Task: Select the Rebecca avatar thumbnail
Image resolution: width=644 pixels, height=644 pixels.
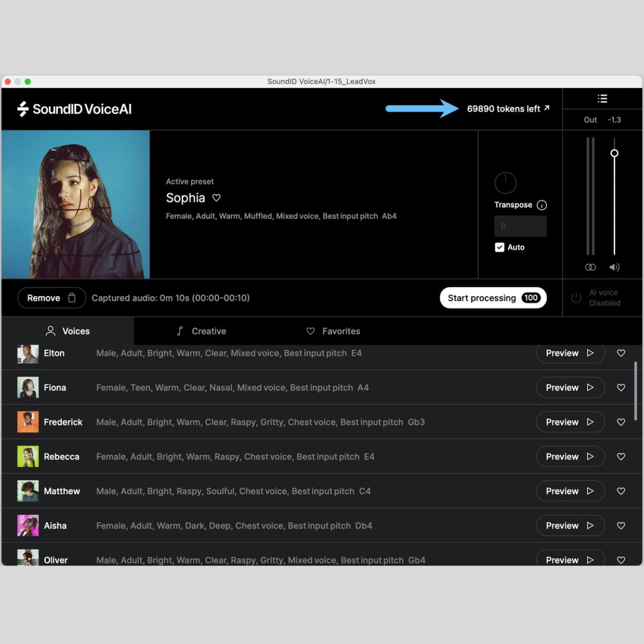Action: (28, 457)
